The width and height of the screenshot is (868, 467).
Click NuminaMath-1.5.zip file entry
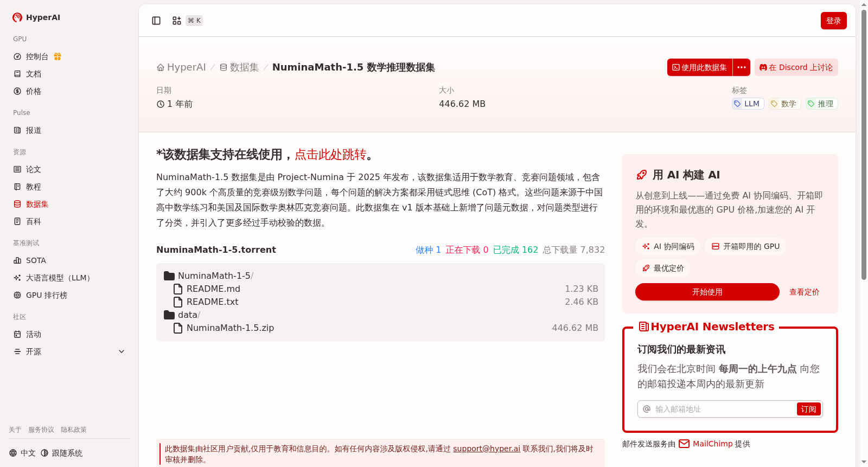click(x=385, y=328)
